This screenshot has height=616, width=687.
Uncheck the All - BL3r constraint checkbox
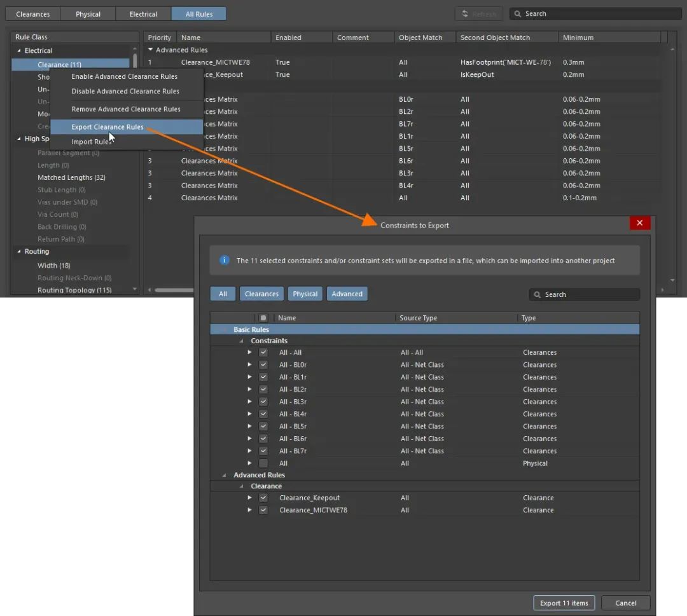pos(263,402)
